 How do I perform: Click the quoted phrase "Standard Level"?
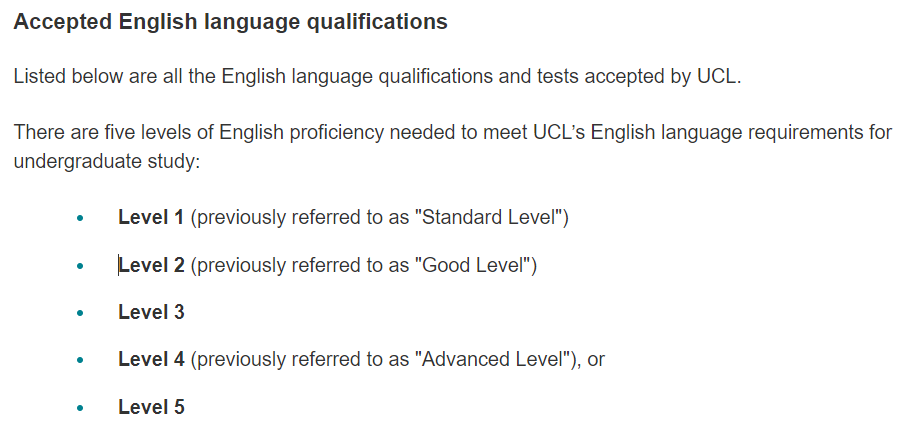click(489, 217)
